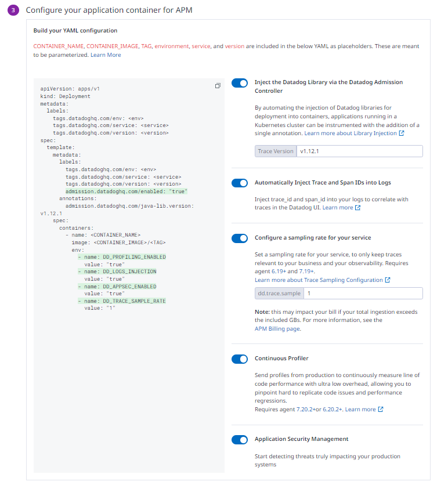
Task: Toggle Inject the Datadog Library via Admission Controller
Action: point(240,83)
